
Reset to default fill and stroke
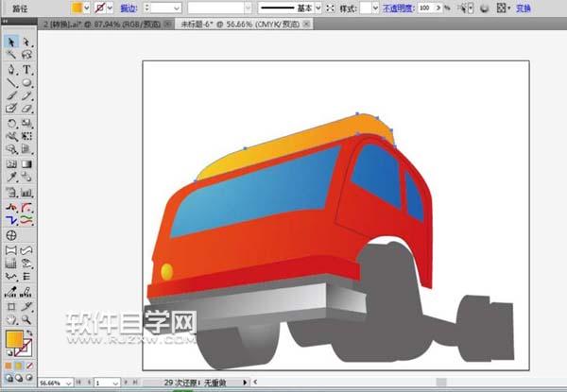click(x=9, y=353)
